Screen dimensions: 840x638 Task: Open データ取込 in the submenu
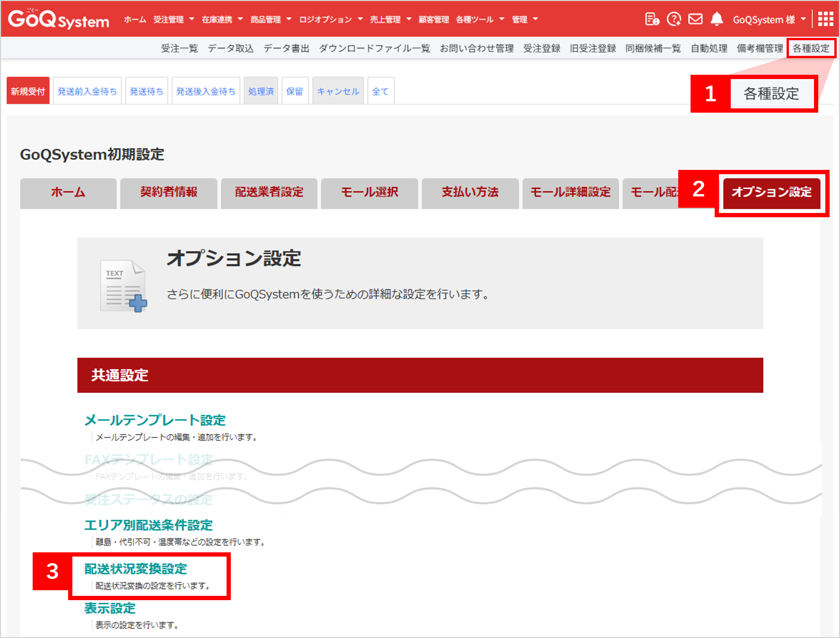(230, 48)
